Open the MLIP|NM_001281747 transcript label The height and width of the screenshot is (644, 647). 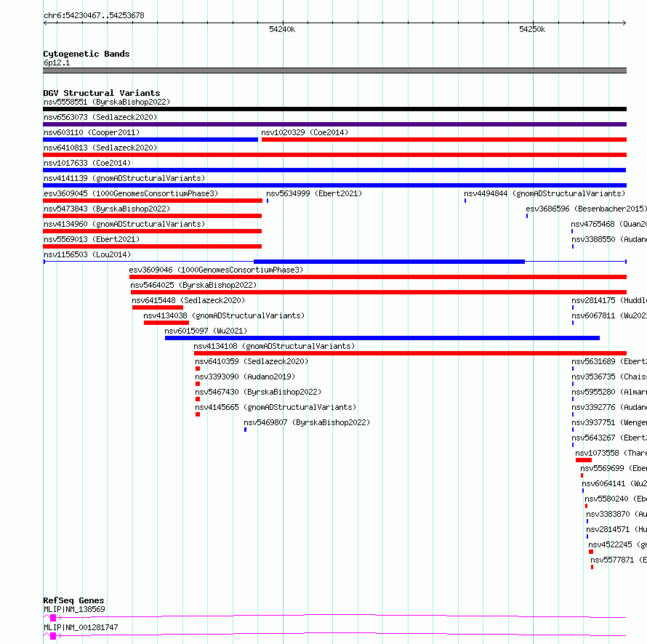(x=81, y=627)
